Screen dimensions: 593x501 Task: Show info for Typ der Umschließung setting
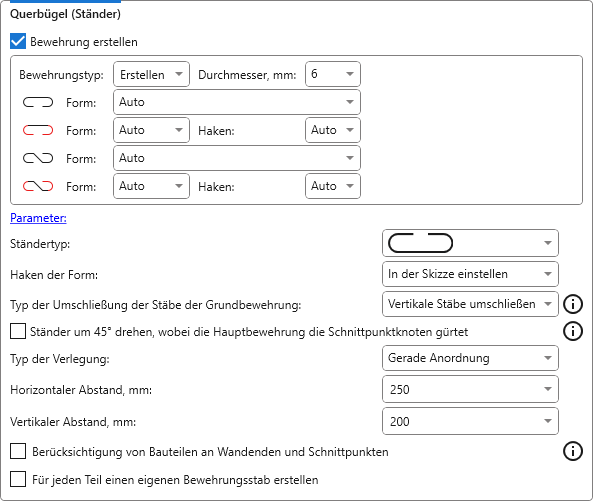pyautogui.click(x=573, y=304)
